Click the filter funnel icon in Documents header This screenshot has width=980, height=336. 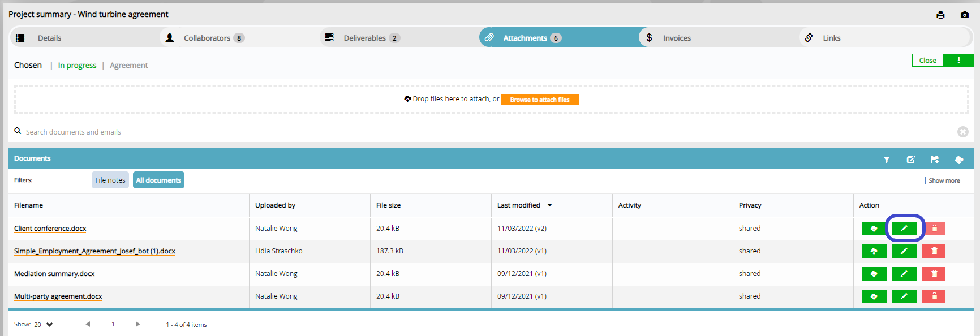pos(887,160)
